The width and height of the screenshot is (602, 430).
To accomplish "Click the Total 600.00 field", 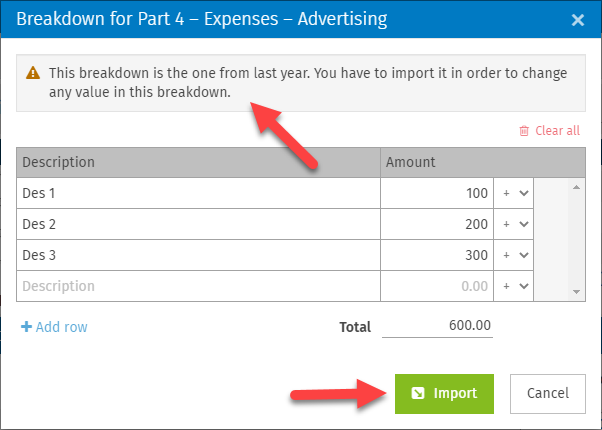I will point(438,326).
